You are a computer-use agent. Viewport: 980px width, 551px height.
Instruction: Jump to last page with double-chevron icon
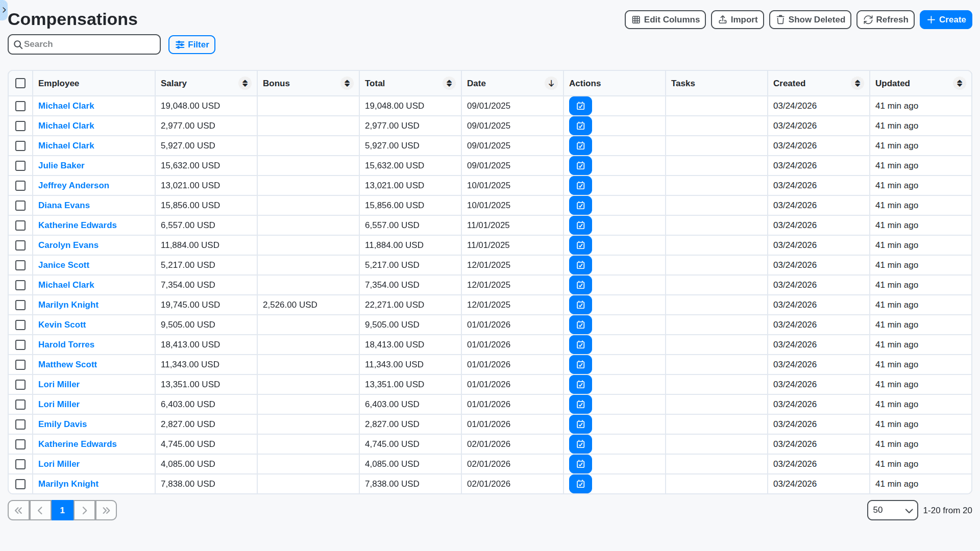tap(106, 510)
